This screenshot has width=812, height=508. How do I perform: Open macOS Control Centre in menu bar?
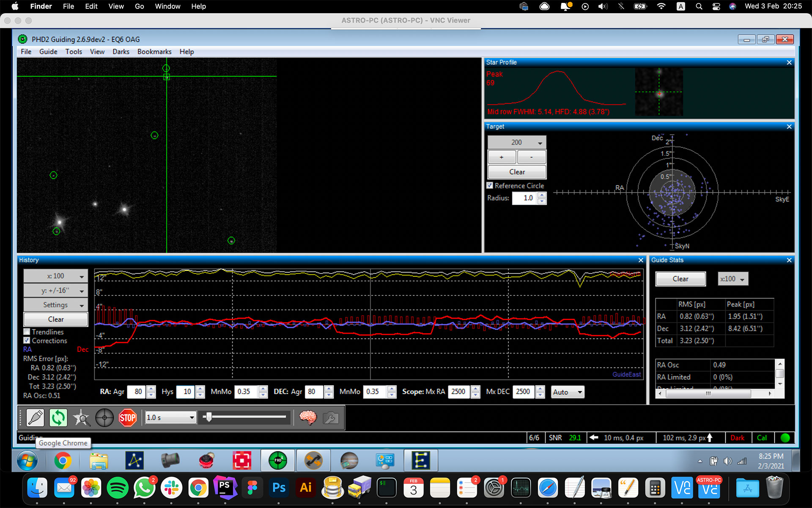[x=716, y=6]
